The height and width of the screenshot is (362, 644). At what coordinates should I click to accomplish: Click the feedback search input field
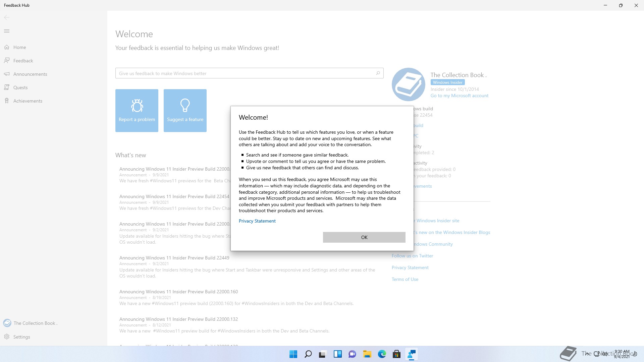coord(245,73)
